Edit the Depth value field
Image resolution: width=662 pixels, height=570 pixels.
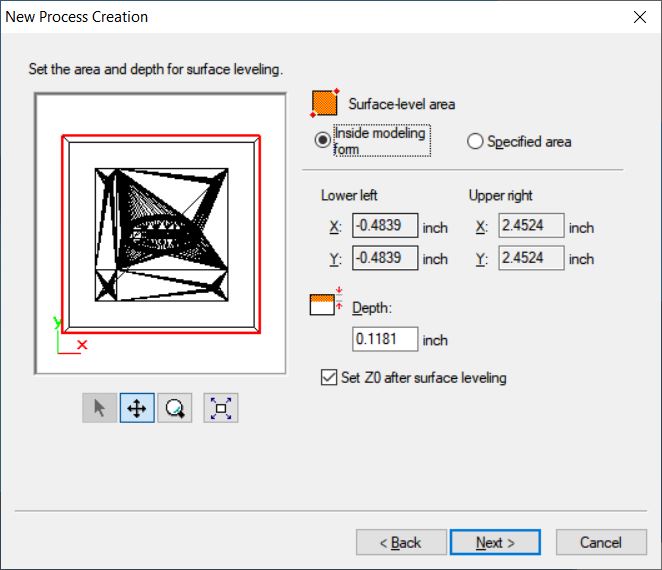pyautogui.click(x=385, y=339)
